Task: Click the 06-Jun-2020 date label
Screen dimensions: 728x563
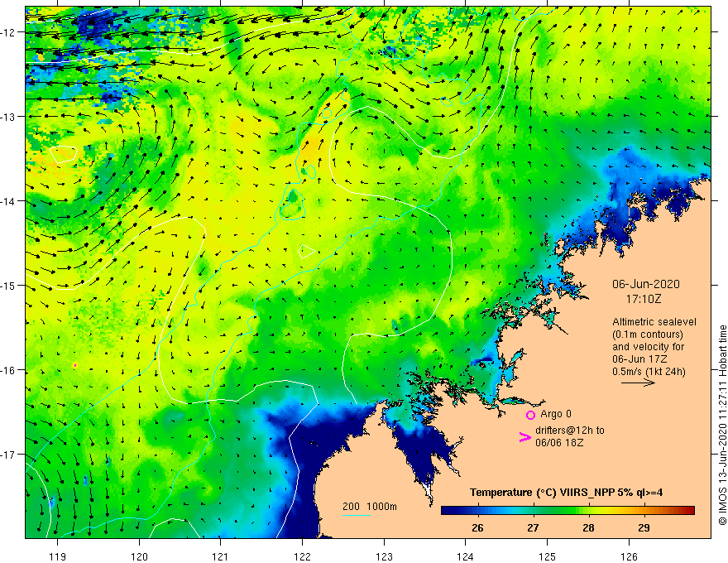Action: (x=646, y=284)
